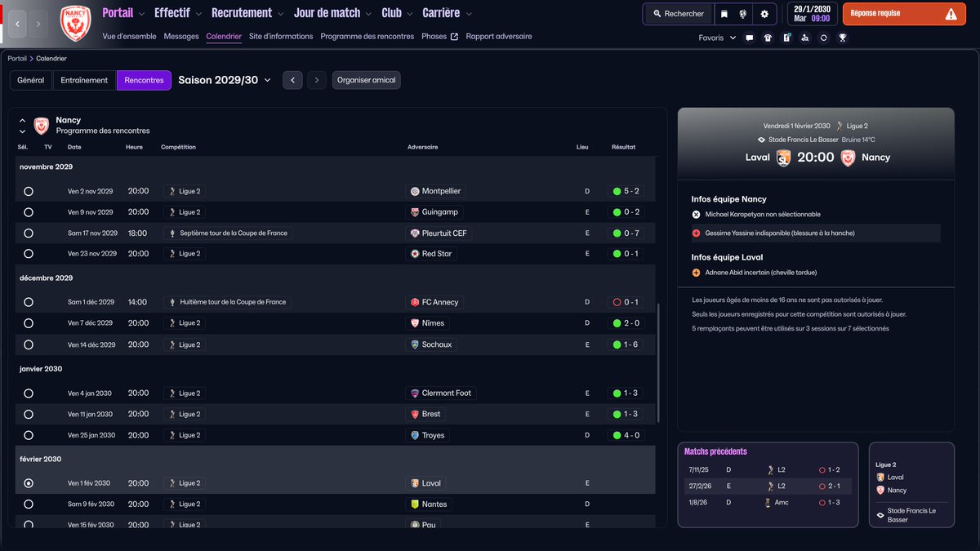This screenshot has height=551, width=980.
Task: Select the Pleurtuit CEF match radio button
Action: click(x=29, y=233)
